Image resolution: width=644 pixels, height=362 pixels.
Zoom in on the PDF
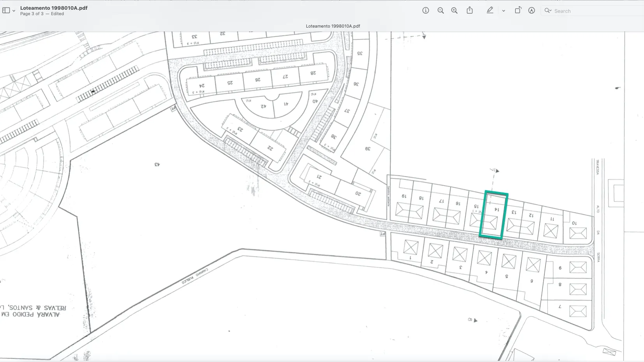point(454,10)
